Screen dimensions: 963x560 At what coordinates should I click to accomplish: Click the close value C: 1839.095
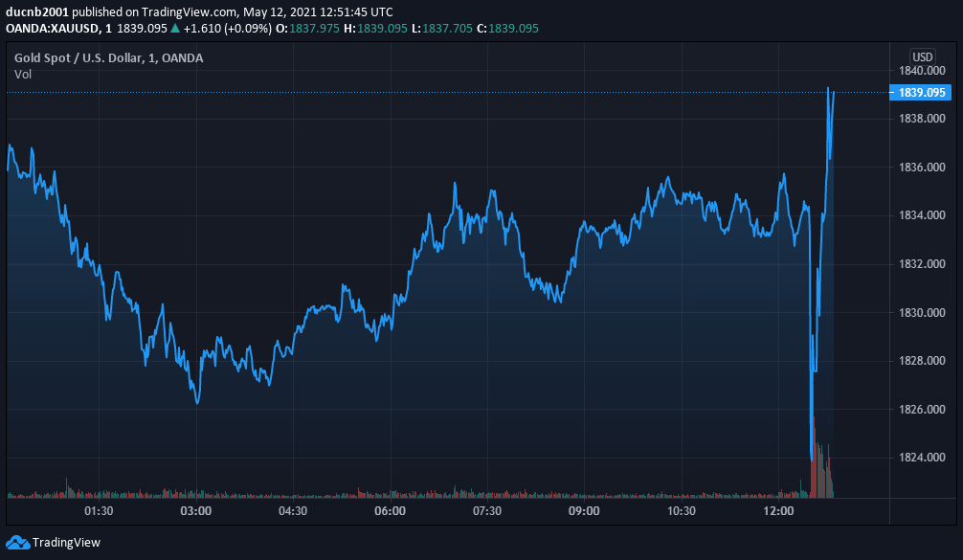[x=507, y=29]
